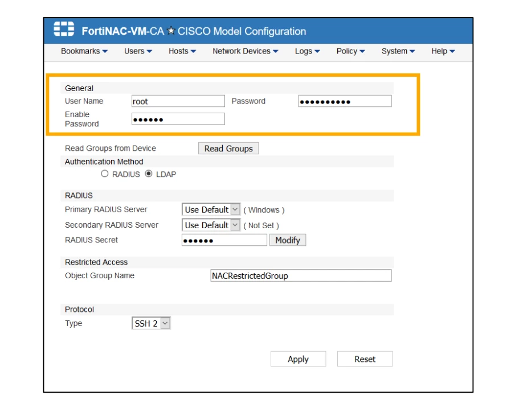Click the star icon beside FortiNAC-VM-CA

pos(171,31)
